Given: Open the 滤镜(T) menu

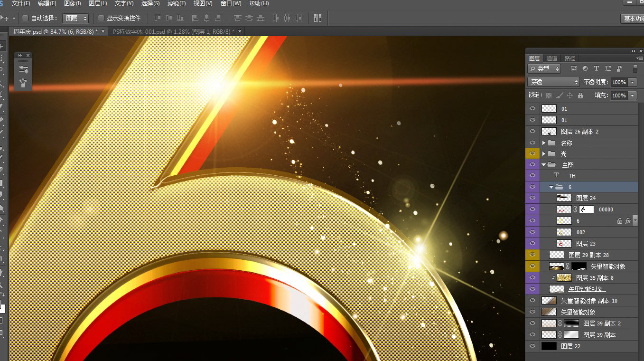Looking at the screenshot, I should click(x=177, y=3).
